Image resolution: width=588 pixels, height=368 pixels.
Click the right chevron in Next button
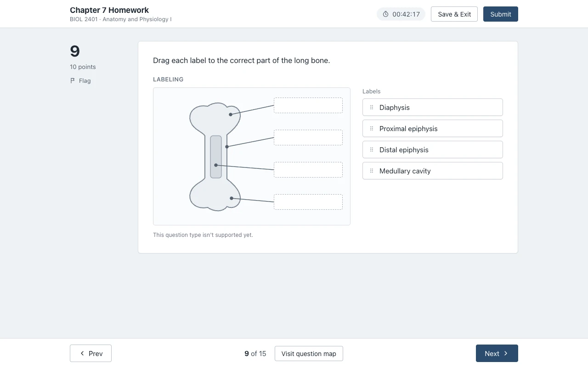tap(506, 353)
